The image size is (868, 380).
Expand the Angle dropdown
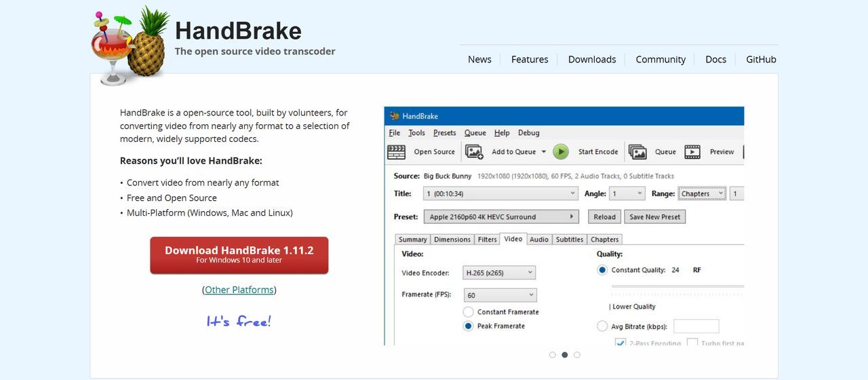(627, 194)
